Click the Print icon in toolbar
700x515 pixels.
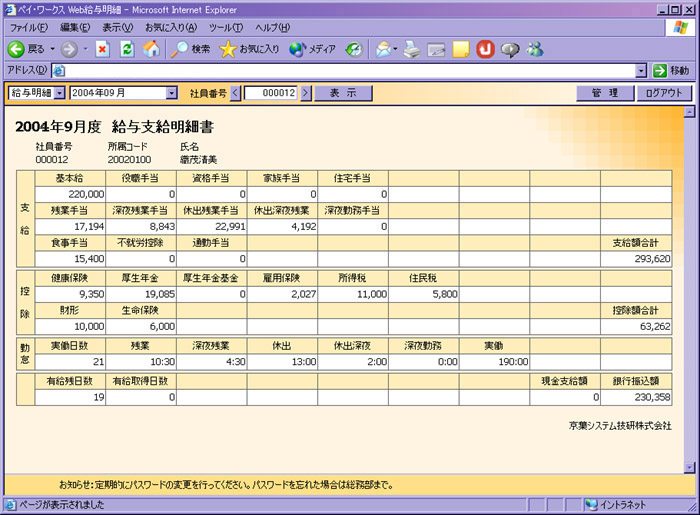411,48
